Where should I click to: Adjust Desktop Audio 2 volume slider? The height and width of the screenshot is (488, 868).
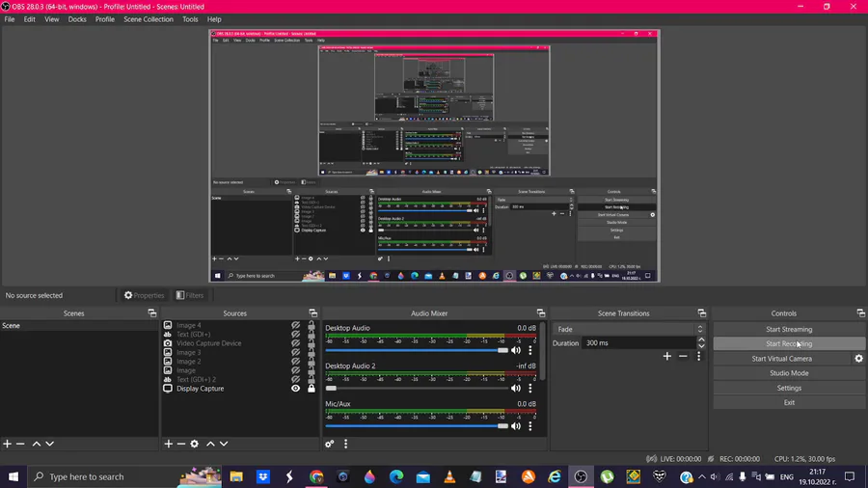pos(417,389)
